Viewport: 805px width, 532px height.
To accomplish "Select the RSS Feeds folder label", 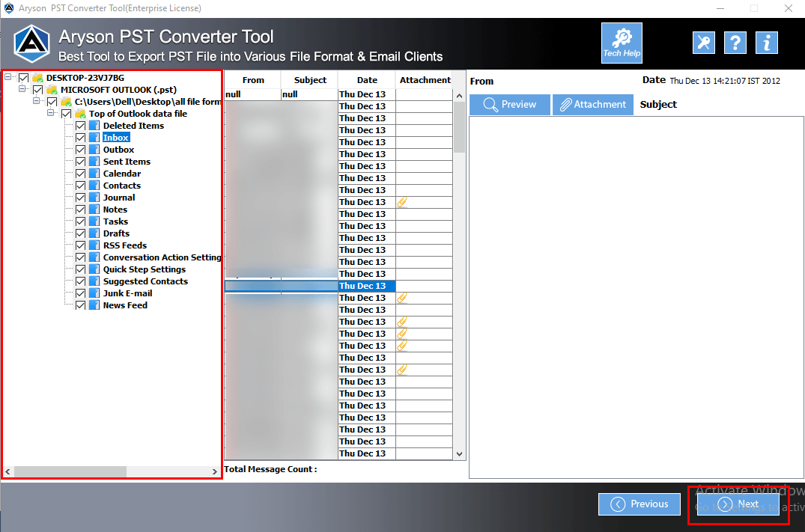I will tap(125, 245).
